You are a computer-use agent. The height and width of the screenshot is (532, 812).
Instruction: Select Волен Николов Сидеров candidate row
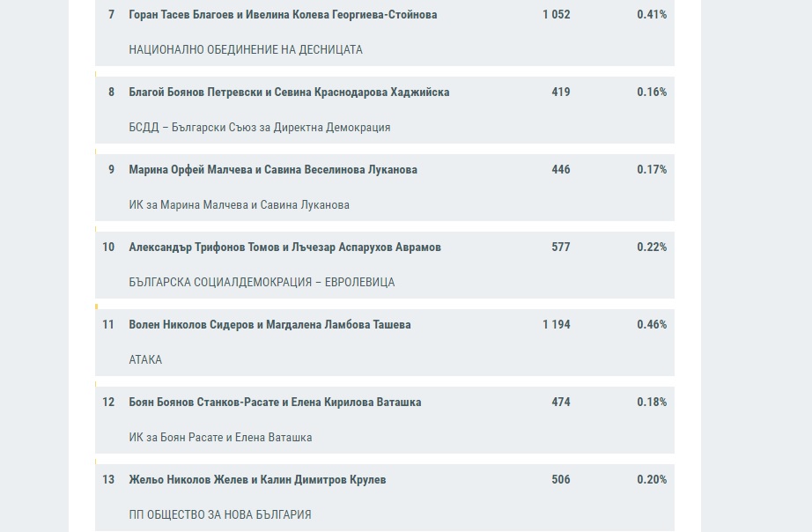tap(384, 343)
